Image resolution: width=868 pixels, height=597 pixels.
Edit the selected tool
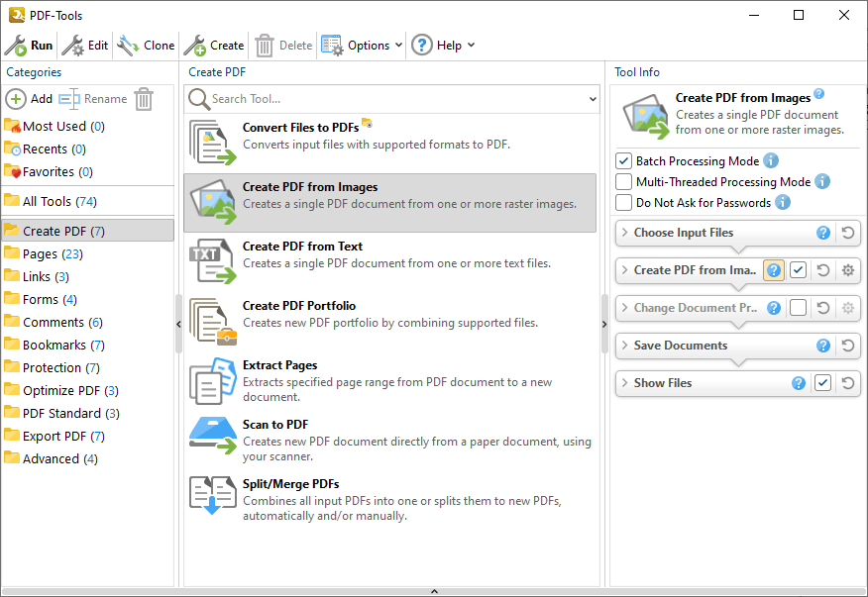(x=85, y=46)
